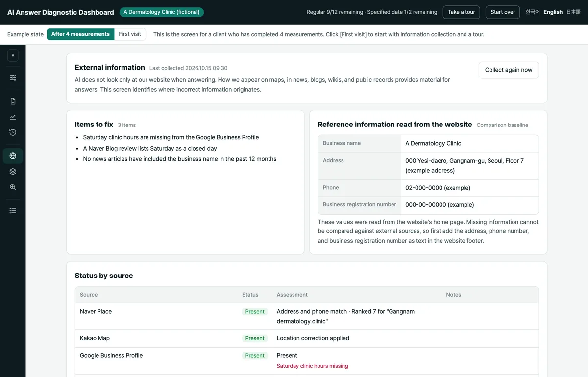Screen dimensions: 588x377
Task: Select the 'After 4 measurements' example state
Action: tap(80, 34)
